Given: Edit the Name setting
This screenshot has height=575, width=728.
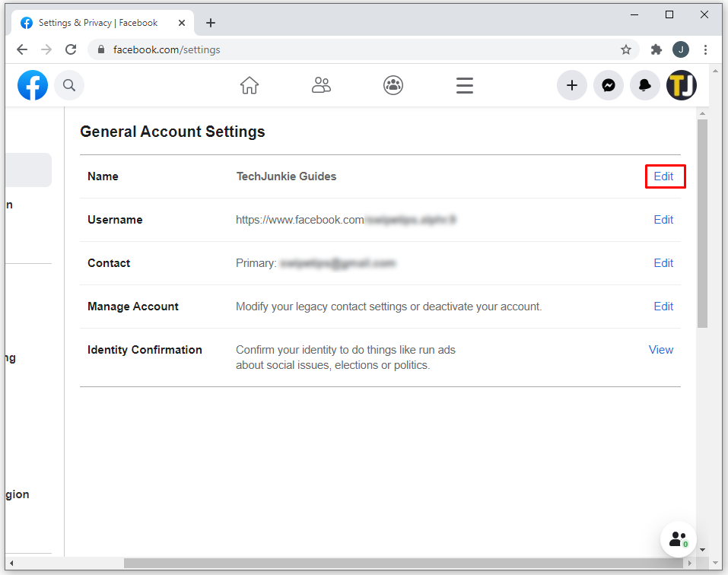Looking at the screenshot, I should 664,176.
